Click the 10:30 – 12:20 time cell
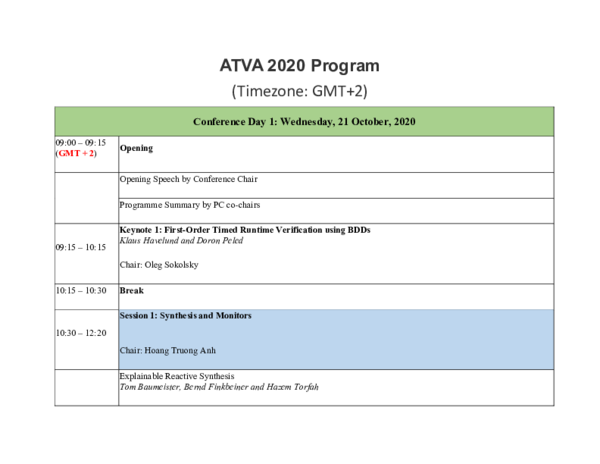600x464 pixels. 81,333
